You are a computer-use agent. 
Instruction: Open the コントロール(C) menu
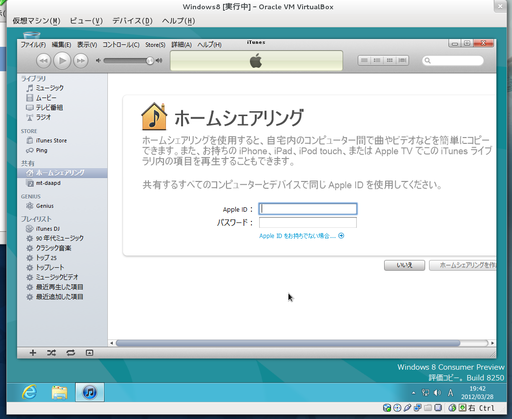point(121,45)
